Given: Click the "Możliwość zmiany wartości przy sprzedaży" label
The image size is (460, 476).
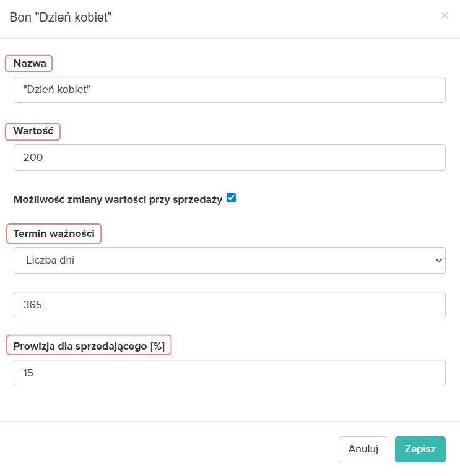Looking at the screenshot, I should click(118, 199).
